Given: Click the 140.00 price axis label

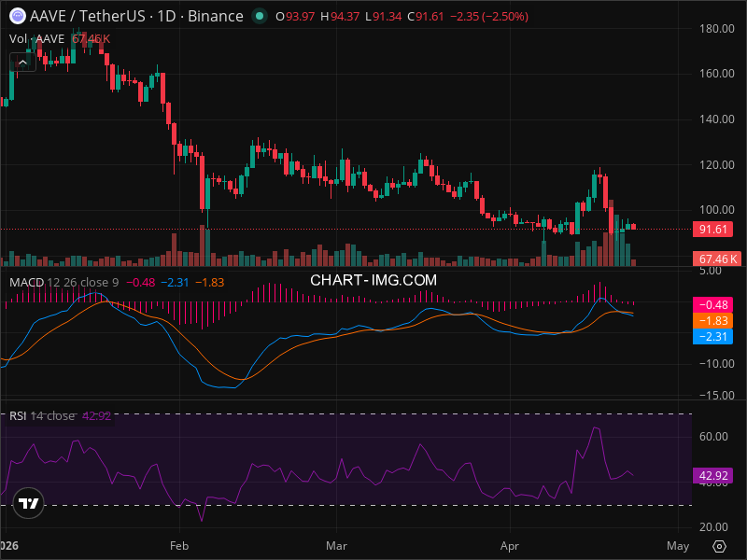Looking at the screenshot, I should 716,119.
